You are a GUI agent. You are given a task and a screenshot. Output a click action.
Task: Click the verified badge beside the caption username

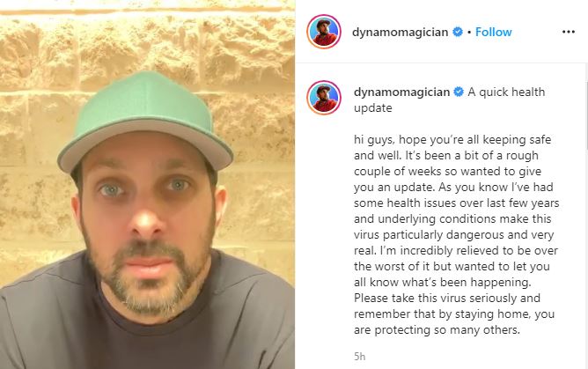pyautogui.click(x=459, y=92)
